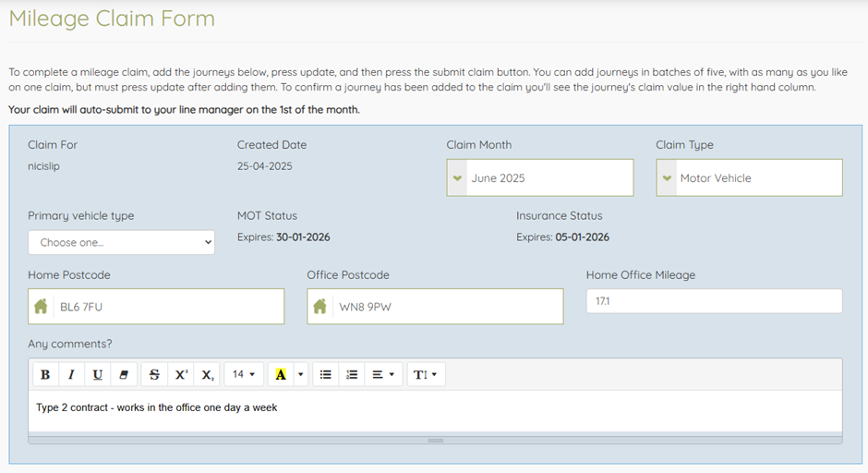Open paragraph alignment dropdown
This screenshot has height=473, width=868.
point(383,374)
